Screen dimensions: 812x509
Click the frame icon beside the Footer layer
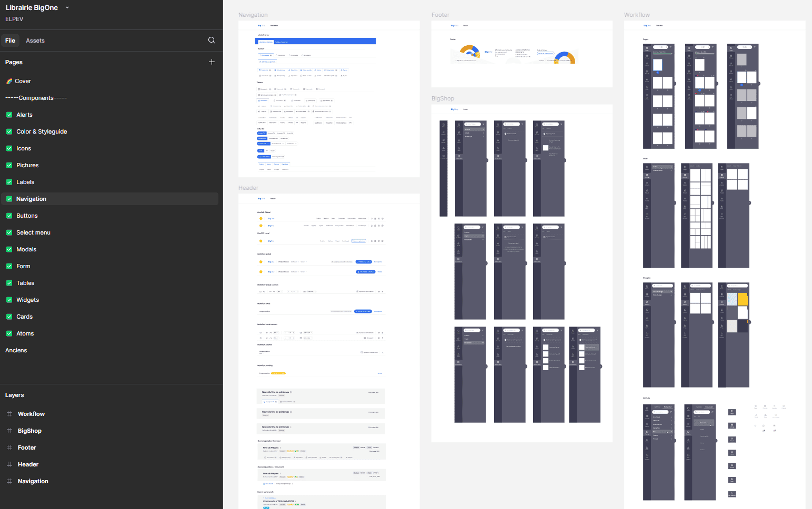pos(9,447)
